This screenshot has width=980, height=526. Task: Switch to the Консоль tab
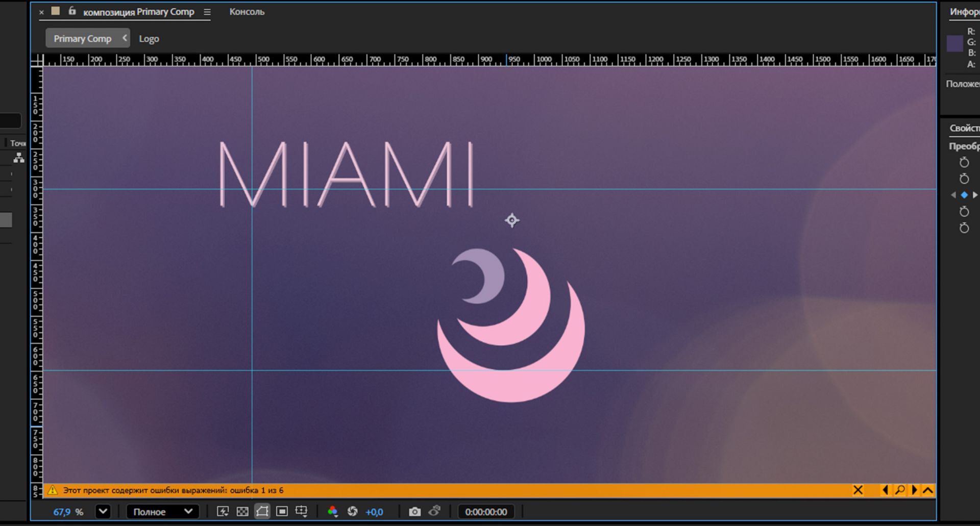pos(247,12)
